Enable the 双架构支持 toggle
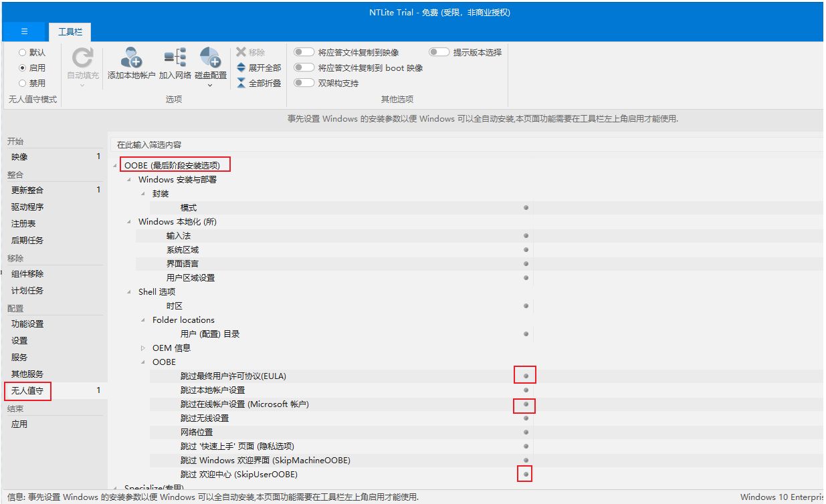 pos(304,83)
